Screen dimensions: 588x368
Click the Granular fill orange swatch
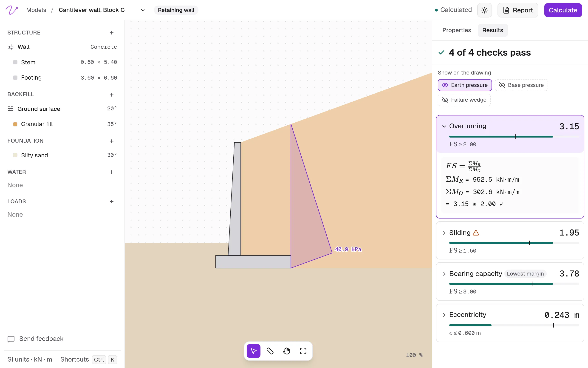15,124
